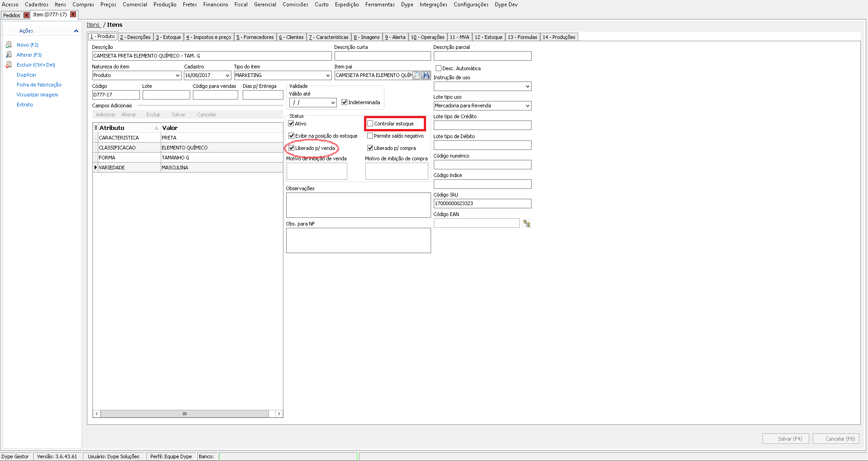Uncheck Liberado p/ compra
868x461 pixels.
click(370, 148)
